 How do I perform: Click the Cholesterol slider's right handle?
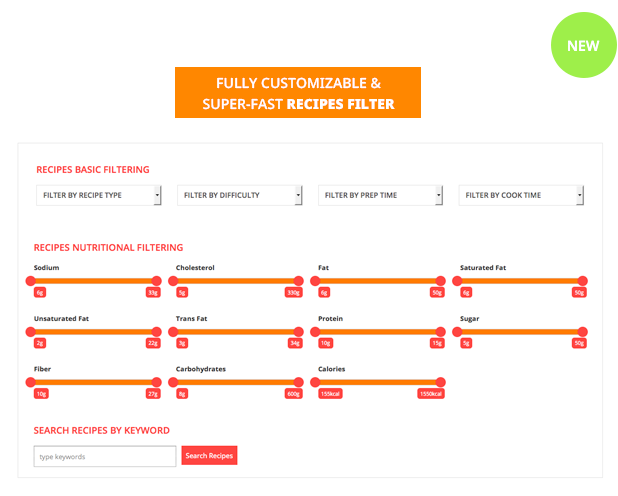(x=298, y=281)
